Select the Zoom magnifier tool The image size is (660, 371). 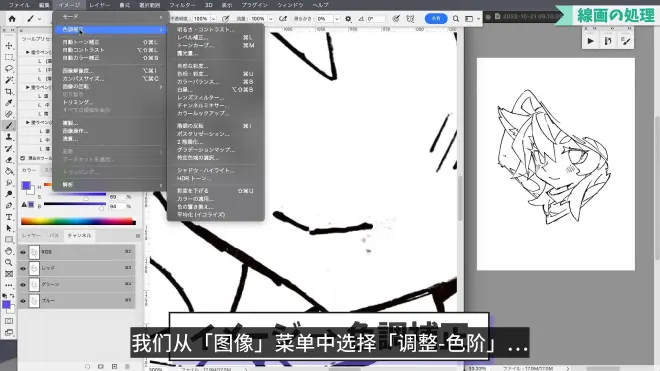9,262
